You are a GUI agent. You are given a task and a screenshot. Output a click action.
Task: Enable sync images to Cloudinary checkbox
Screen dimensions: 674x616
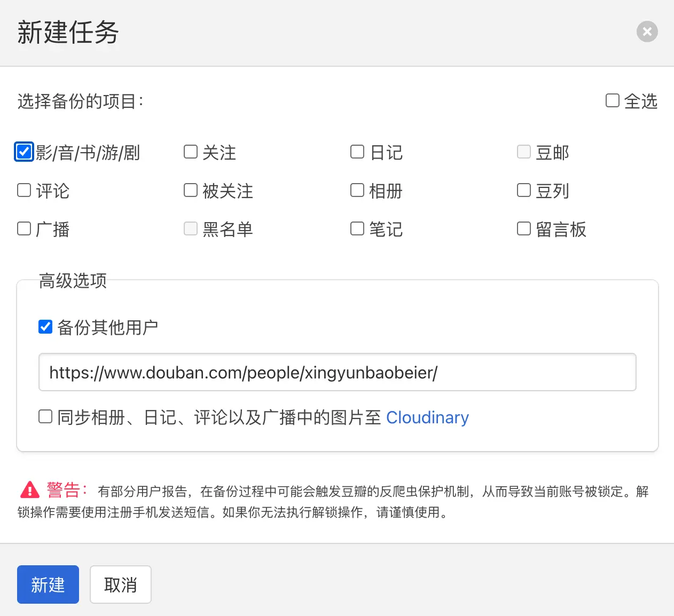click(x=45, y=416)
